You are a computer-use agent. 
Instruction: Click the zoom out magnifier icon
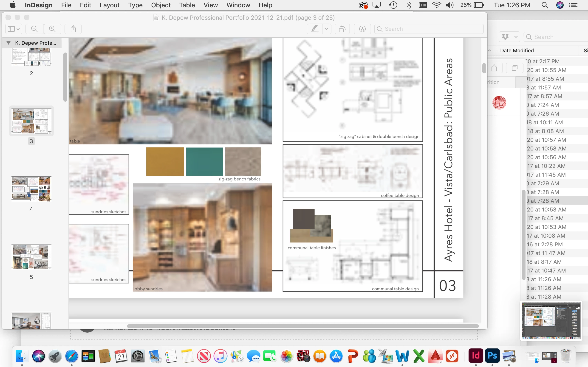(34, 29)
